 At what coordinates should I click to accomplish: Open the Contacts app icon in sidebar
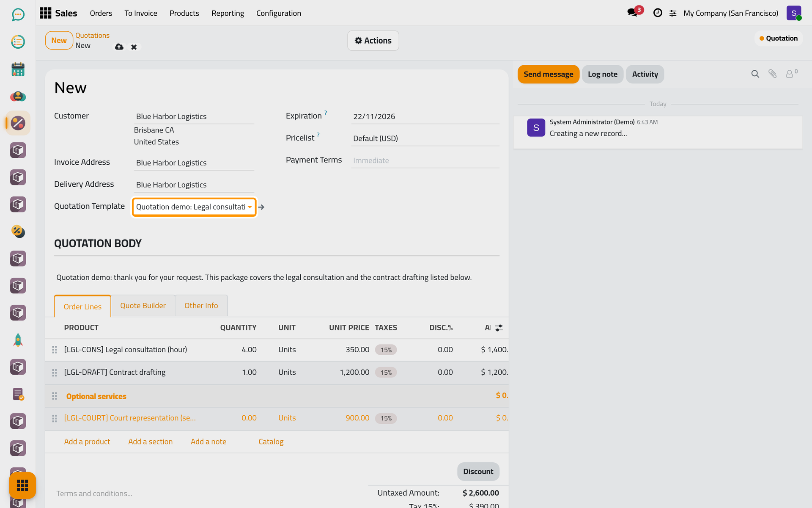click(18, 96)
